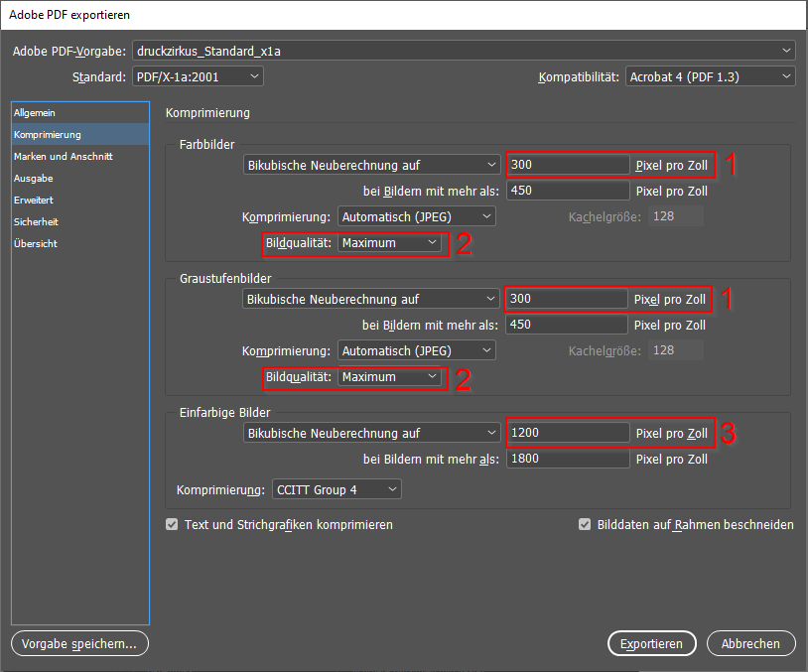Toggle Bilddaten auf Rahmen beschneiden checkbox
808x672 pixels.
pos(585,525)
